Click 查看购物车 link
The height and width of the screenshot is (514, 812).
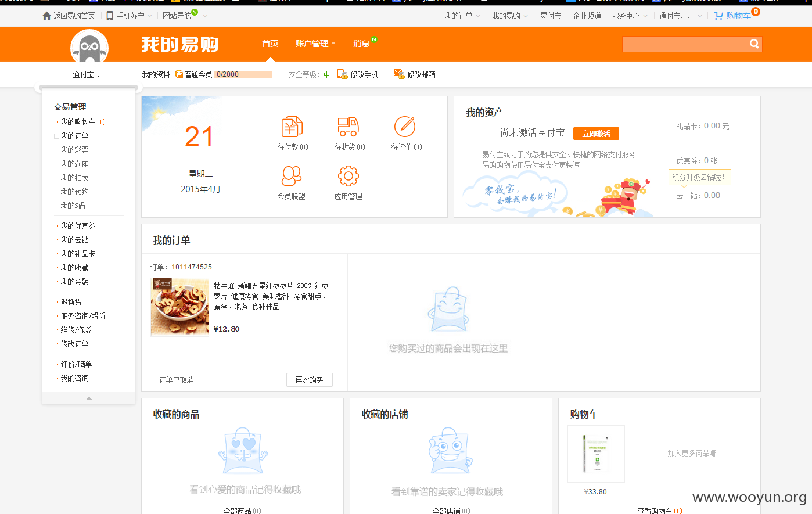click(655, 511)
